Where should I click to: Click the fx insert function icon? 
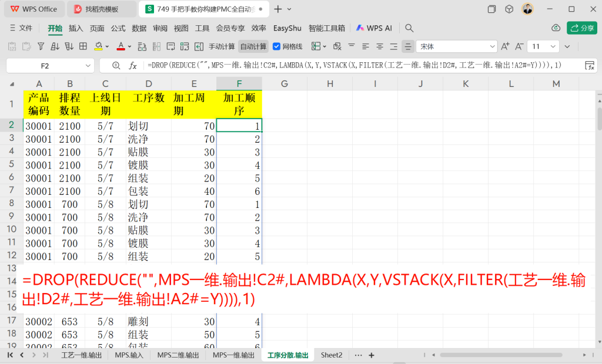pyautogui.click(x=133, y=66)
